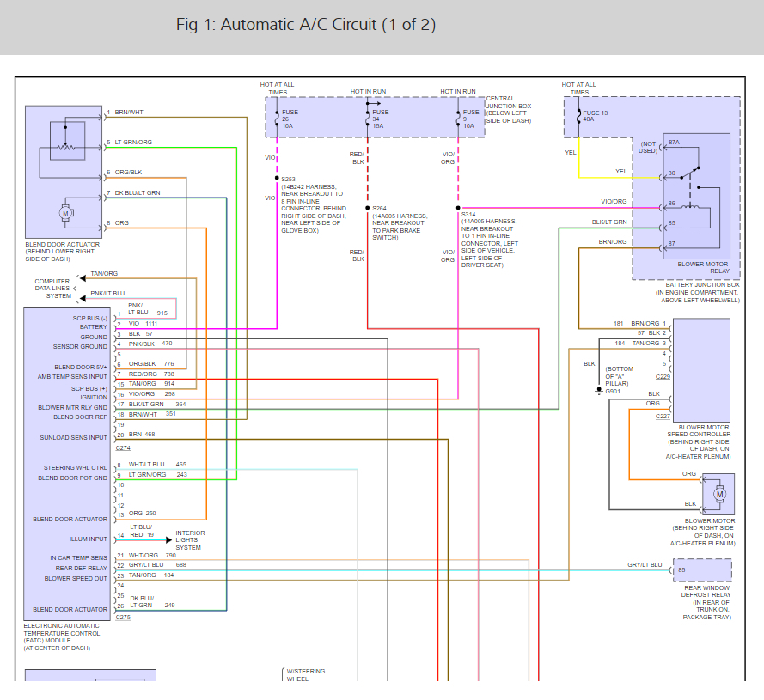The width and height of the screenshot is (764, 700).
Task: Click the Fuse 34 15A symbol
Action: [367, 119]
